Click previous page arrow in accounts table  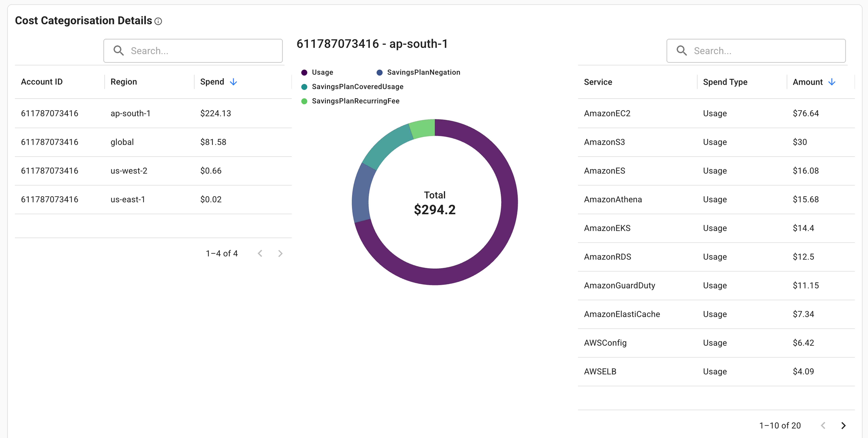click(260, 253)
